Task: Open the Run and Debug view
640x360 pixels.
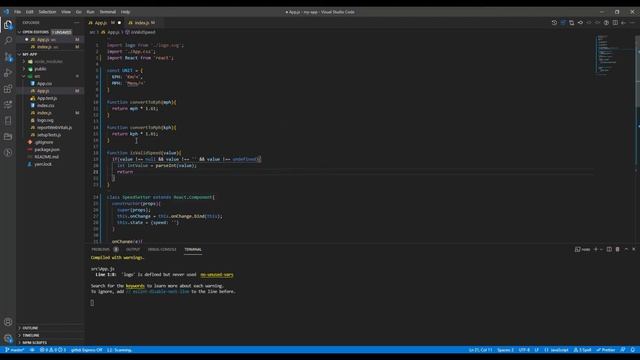Action: pos(8,73)
